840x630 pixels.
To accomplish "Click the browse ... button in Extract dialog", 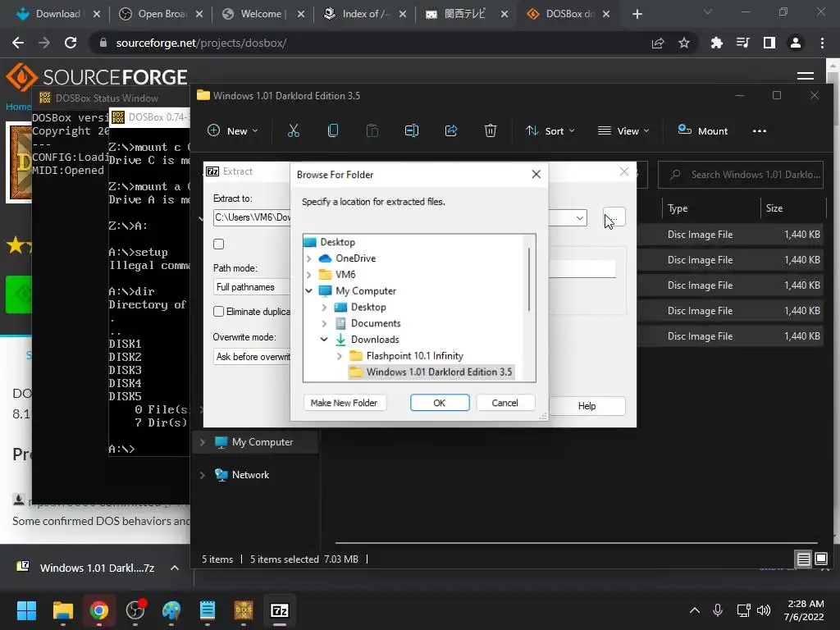I will click(x=614, y=218).
